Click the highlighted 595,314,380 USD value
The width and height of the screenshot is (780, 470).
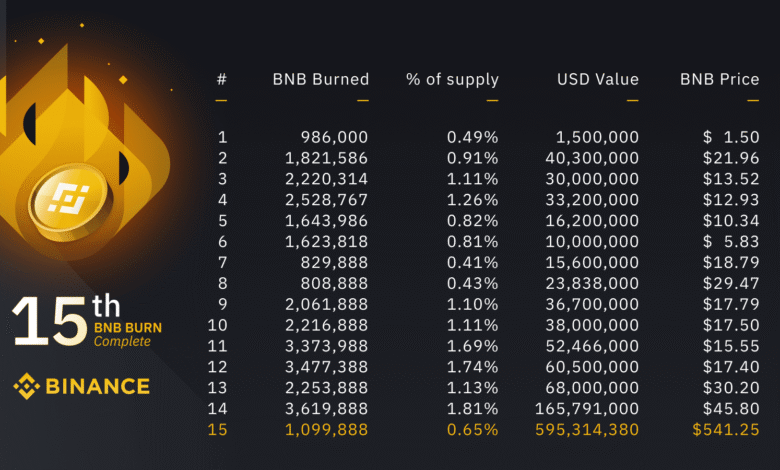(587, 429)
